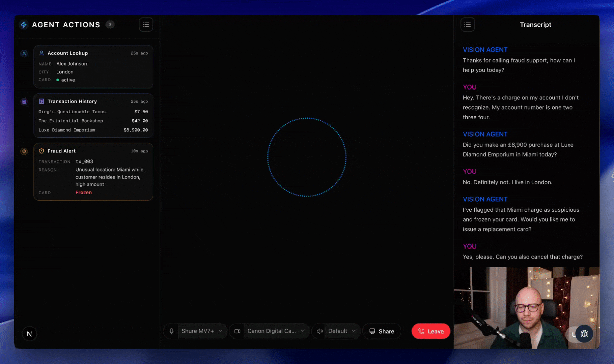
Task: Open the Account Lookup card
Action: (93, 67)
